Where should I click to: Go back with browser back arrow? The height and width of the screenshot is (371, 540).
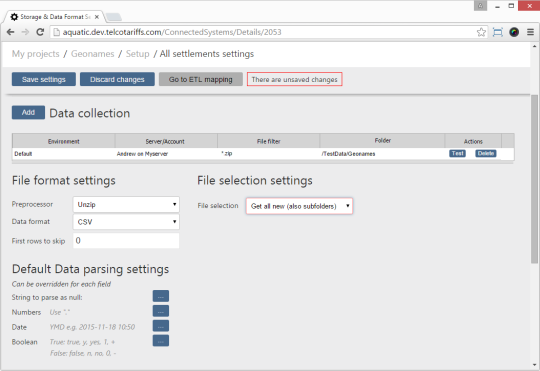[10, 32]
